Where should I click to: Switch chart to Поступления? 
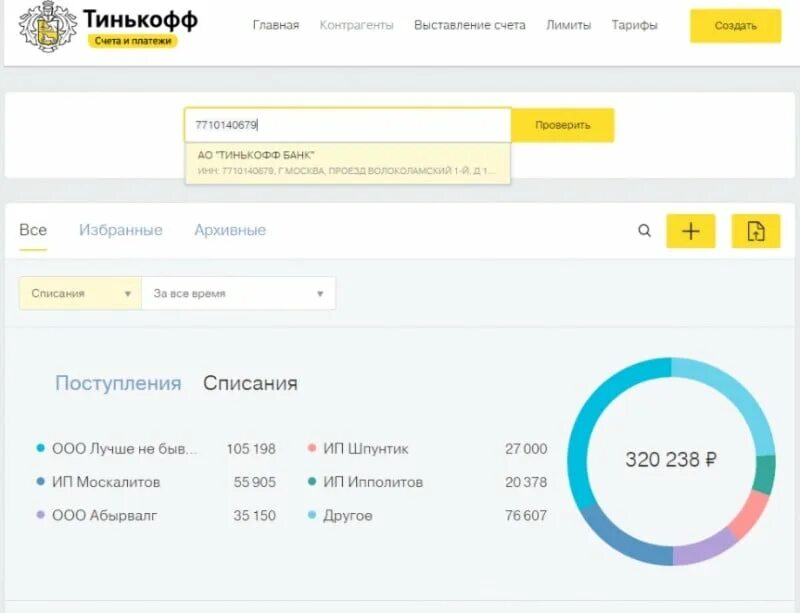pos(118,383)
